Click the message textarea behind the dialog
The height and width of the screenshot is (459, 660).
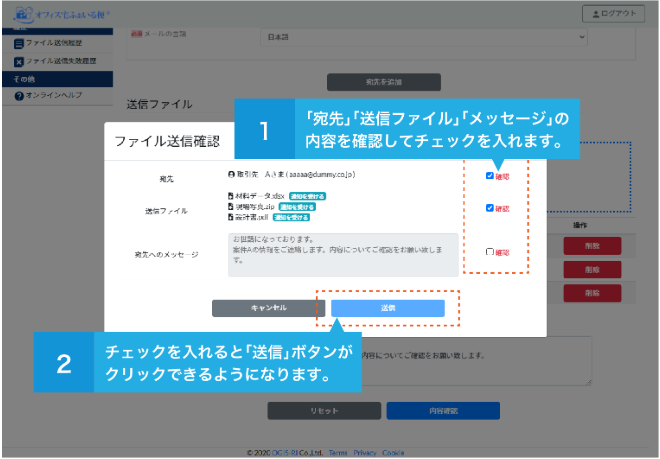(476, 361)
